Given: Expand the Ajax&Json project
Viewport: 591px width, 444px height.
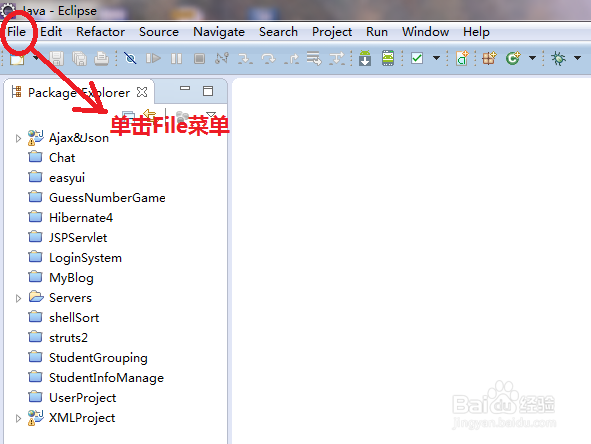Looking at the screenshot, I should 18,138.
